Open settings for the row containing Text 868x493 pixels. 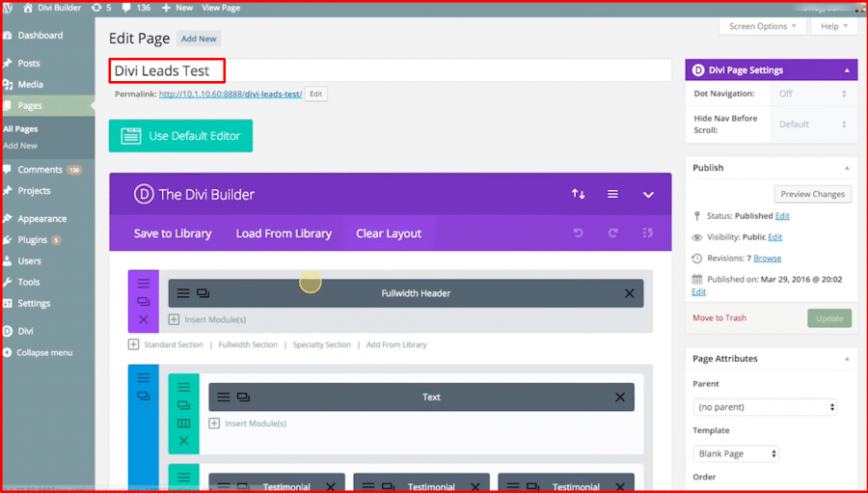tap(183, 387)
